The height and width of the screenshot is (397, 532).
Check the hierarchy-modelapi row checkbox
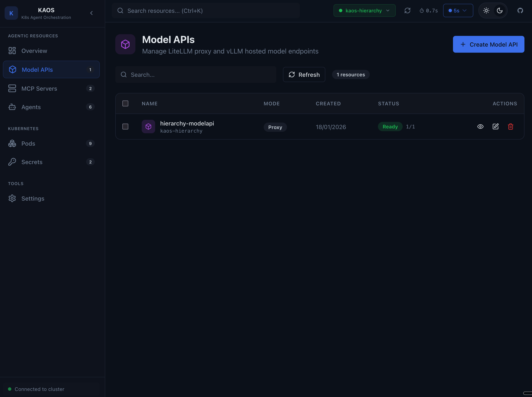coord(125,126)
